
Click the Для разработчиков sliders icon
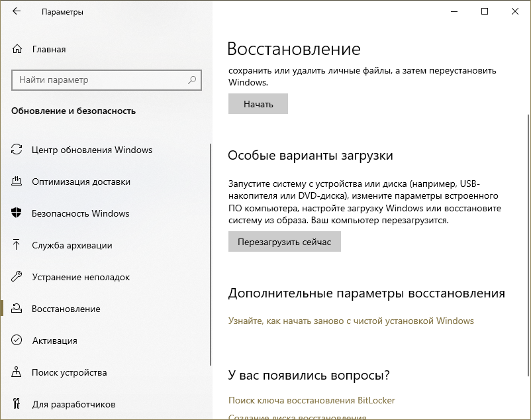tap(17, 404)
